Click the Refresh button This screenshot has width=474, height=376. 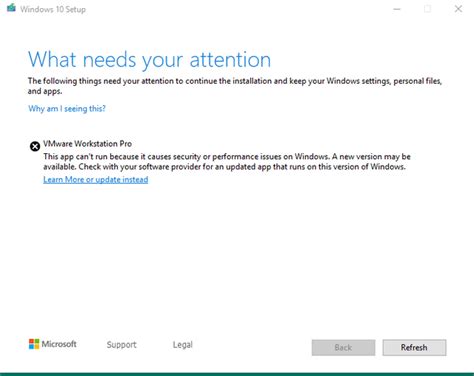[414, 348]
